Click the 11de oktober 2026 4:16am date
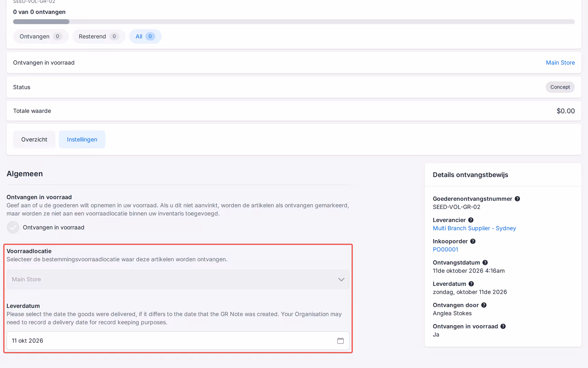This screenshot has width=588, height=368. (468, 271)
